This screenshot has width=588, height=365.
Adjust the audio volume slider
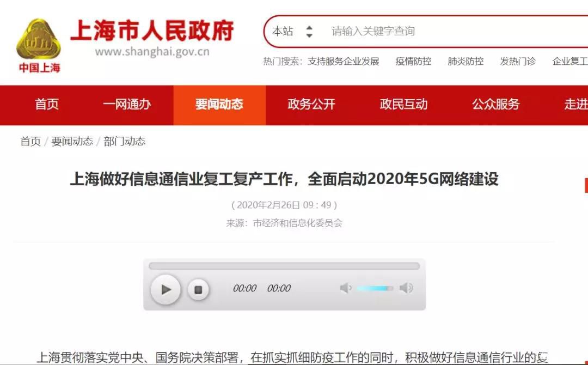coord(375,288)
